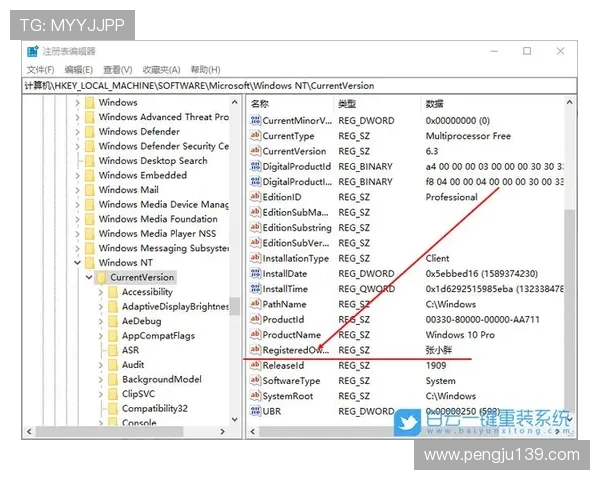Screen dimensions: 600x480
Task: Click the first DigitalProductId binary value icon
Action: (255, 167)
